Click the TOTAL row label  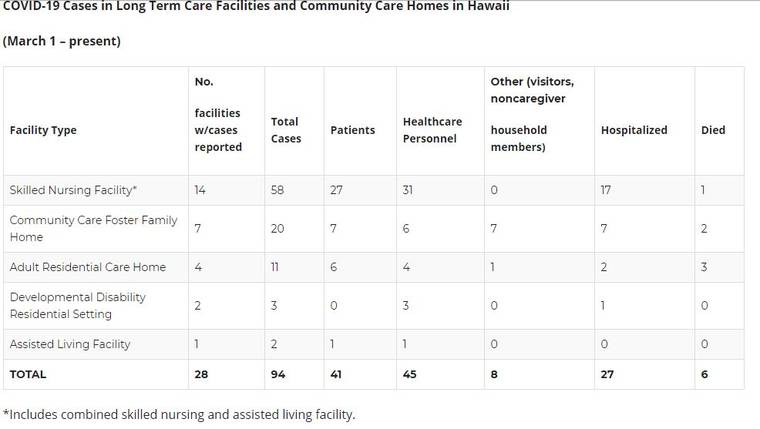tap(28, 374)
